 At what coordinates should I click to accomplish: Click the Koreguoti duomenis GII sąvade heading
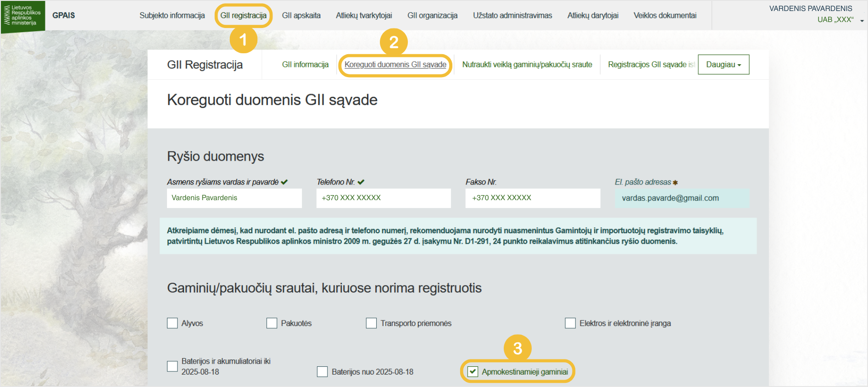[x=272, y=100]
